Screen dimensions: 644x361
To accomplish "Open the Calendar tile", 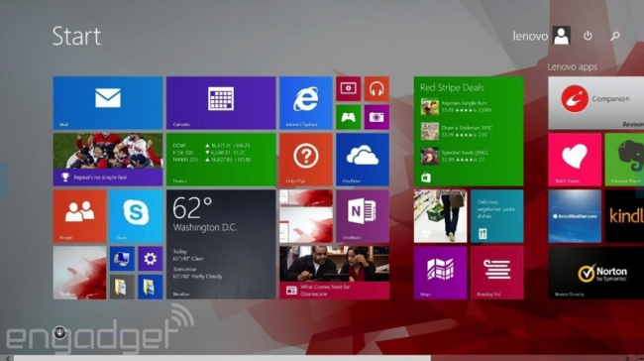I will (221, 103).
